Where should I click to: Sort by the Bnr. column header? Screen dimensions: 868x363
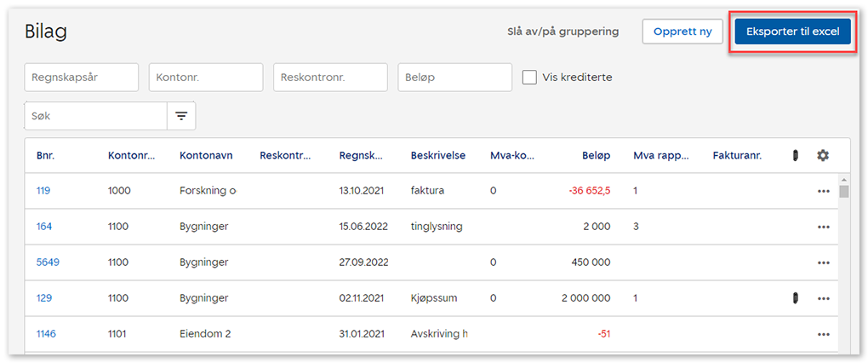[45, 155]
